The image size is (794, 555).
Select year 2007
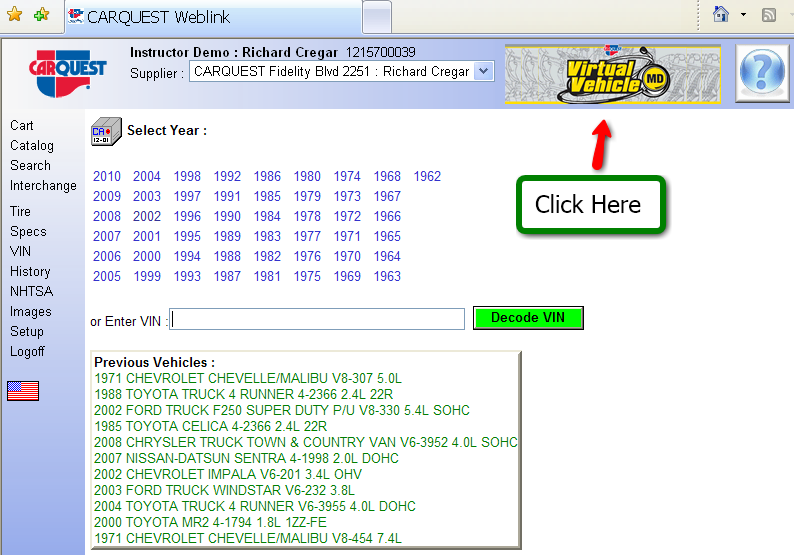107,236
